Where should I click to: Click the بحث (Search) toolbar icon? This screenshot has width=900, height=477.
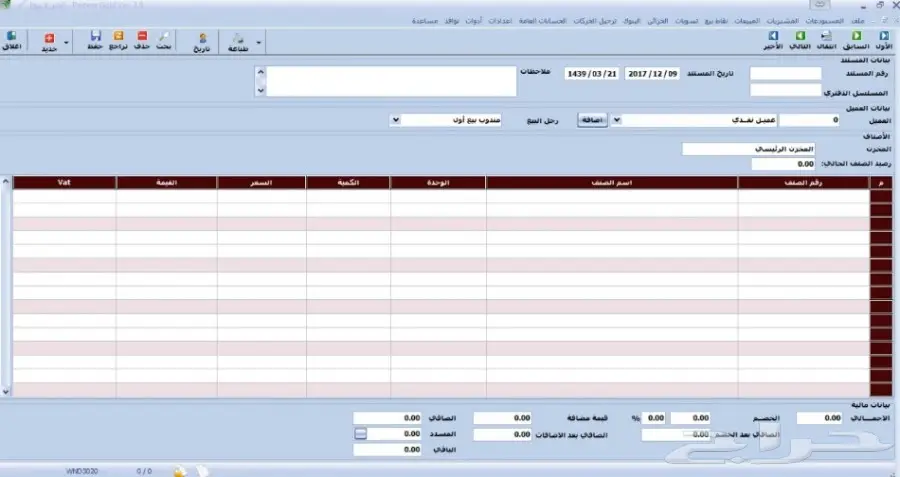click(x=163, y=42)
